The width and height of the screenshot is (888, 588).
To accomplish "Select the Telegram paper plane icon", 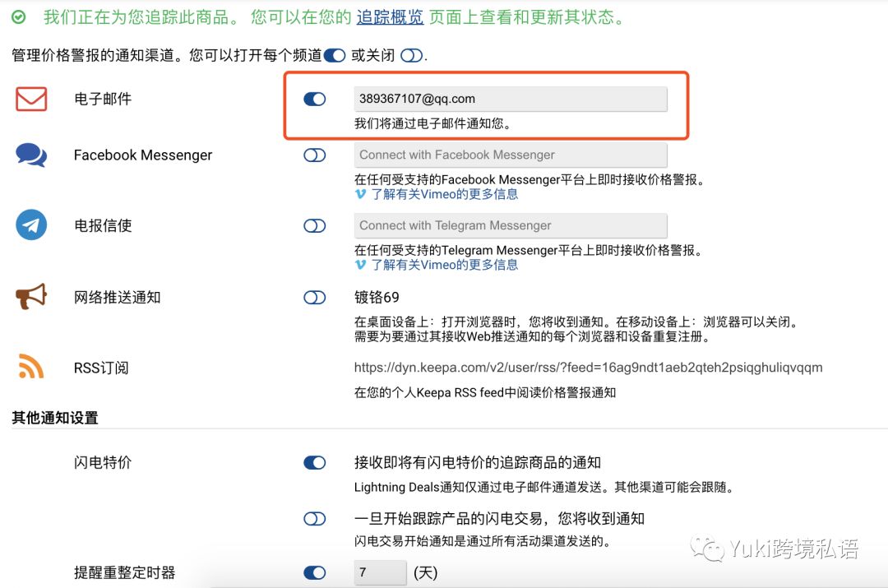I will pos(30,225).
